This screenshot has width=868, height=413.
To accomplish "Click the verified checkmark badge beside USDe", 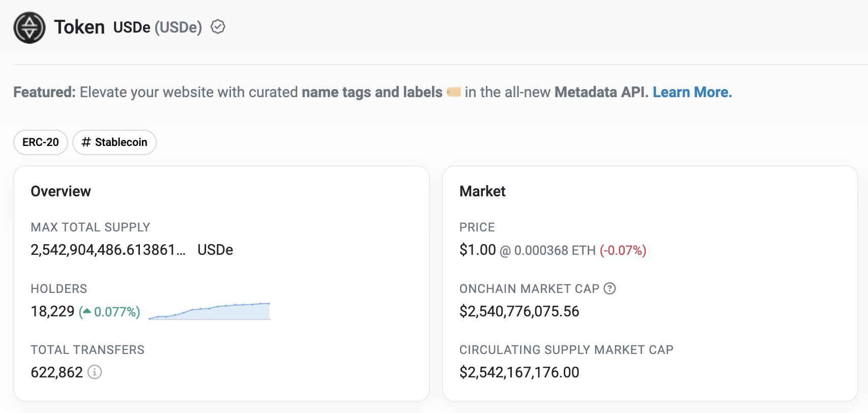I will [x=218, y=27].
